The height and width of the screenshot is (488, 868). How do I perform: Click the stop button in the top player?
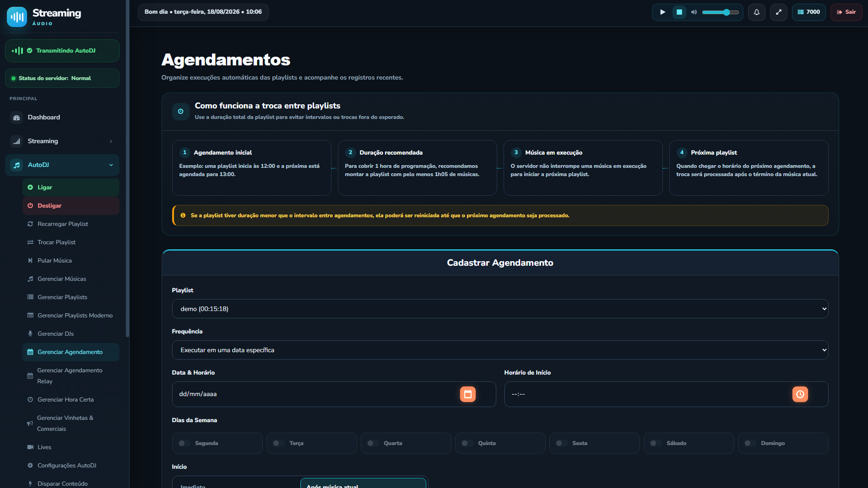(x=679, y=12)
